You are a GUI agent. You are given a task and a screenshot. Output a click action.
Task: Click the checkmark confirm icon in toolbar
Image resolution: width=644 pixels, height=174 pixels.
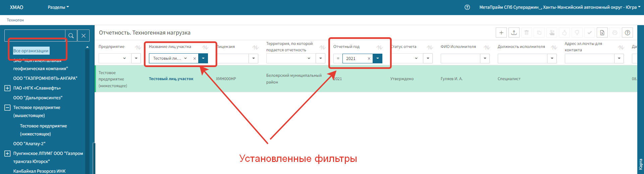(589, 33)
